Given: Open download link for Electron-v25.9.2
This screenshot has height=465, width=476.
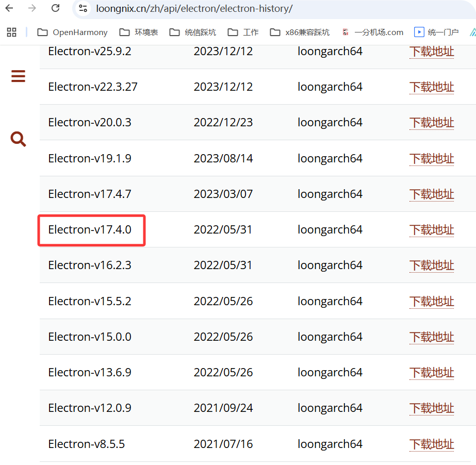Looking at the screenshot, I should tap(432, 52).
